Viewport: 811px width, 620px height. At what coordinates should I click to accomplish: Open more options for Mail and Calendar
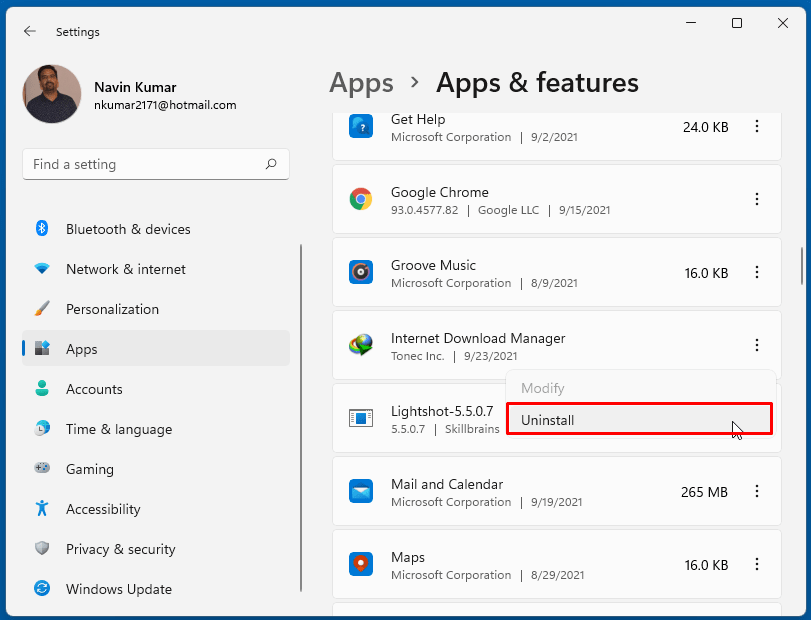click(x=757, y=491)
